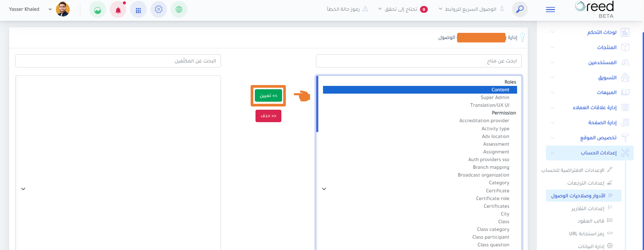Click the التسويق envelope icon

click(x=625, y=77)
